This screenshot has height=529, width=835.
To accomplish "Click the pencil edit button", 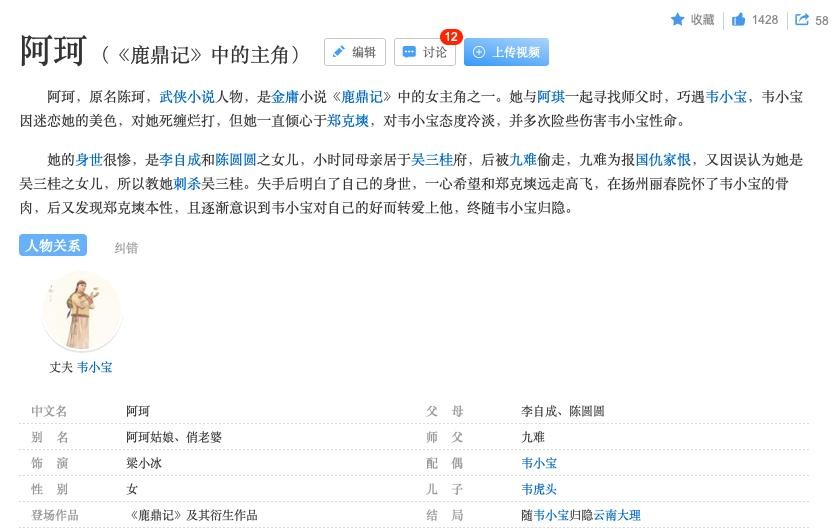I will 354,52.
